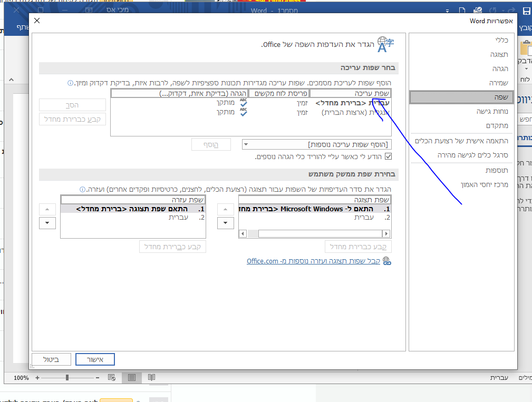Click קבע כברירת מחדל under display language list

tap(358, 247)
